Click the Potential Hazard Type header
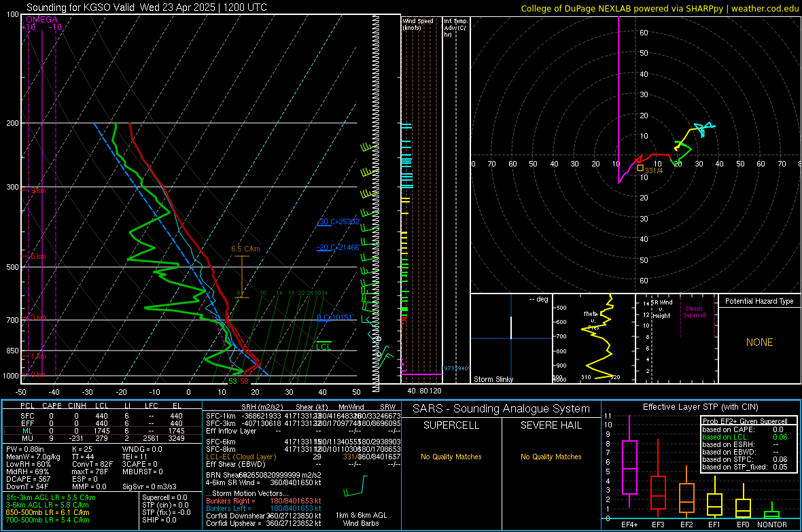802x532 pixels. [x=759, y=301]
